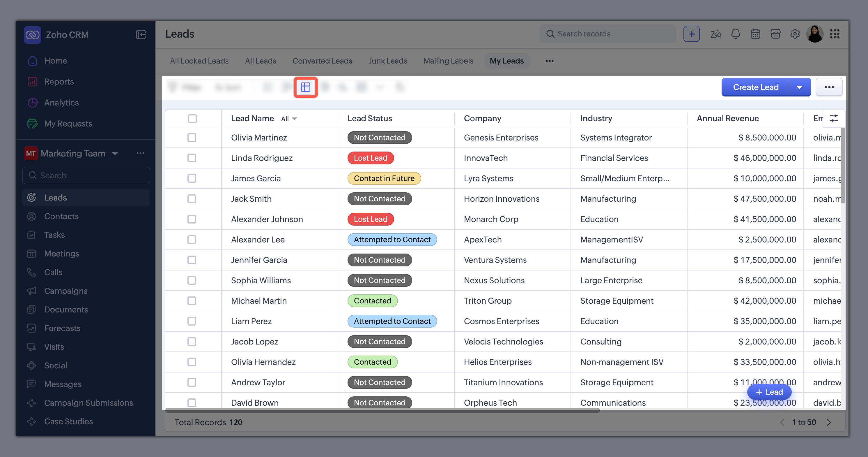Toggle the select-all checkbox in the header
Screen dimensions: 868x457
coord(192,118)
